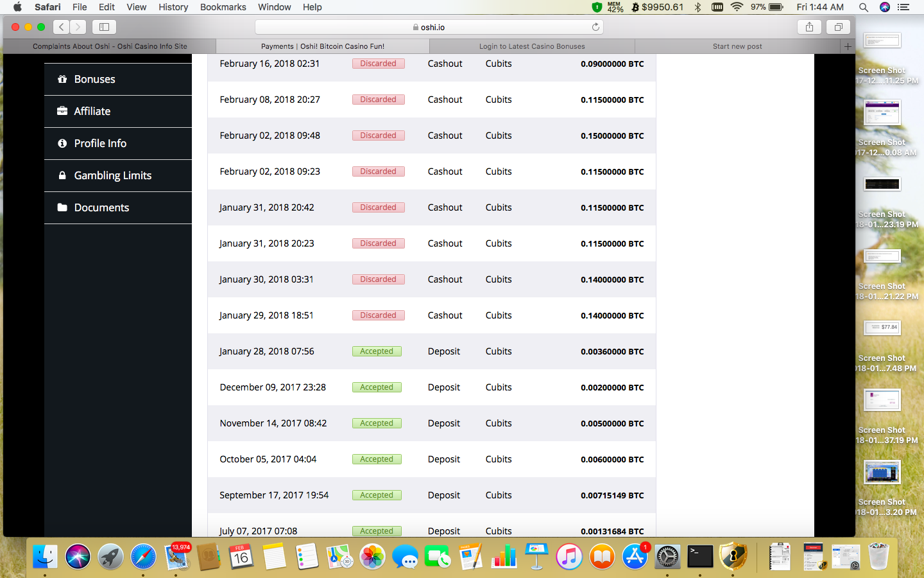This screenshot has width=924, height=578.
Task: Open Documents in the sidebar
Action: (118, 207)
